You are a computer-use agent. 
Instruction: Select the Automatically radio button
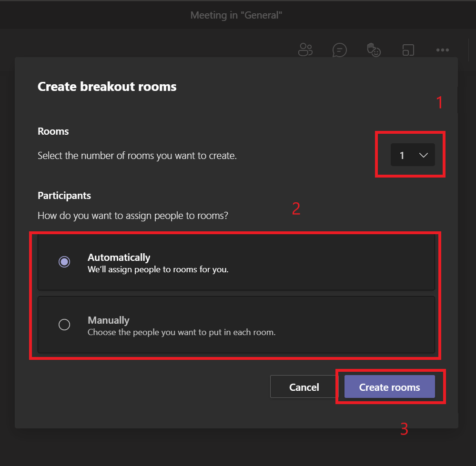(x=64, y=262)
